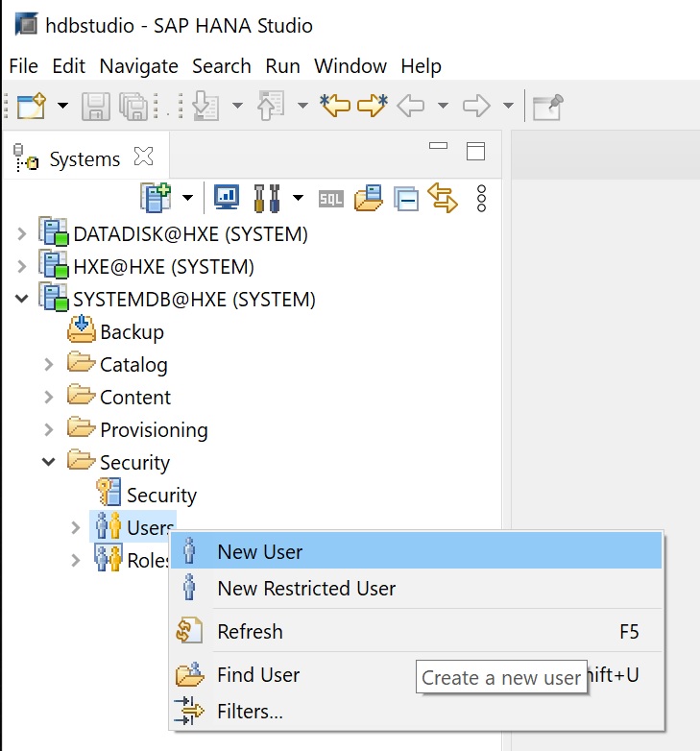Open the Systems panel View Menu dots
The width and height of the screenshot is (700, 751).
(x=481, y=198)
